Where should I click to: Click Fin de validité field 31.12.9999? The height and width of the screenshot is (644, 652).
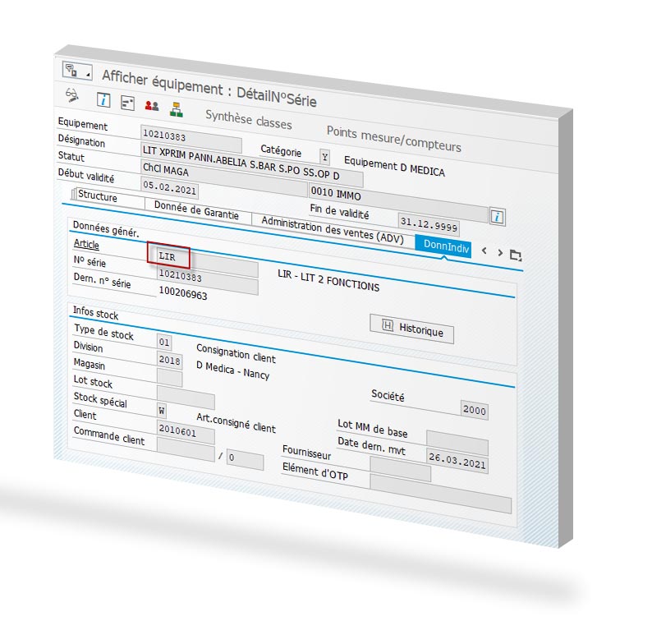point(429,225)
